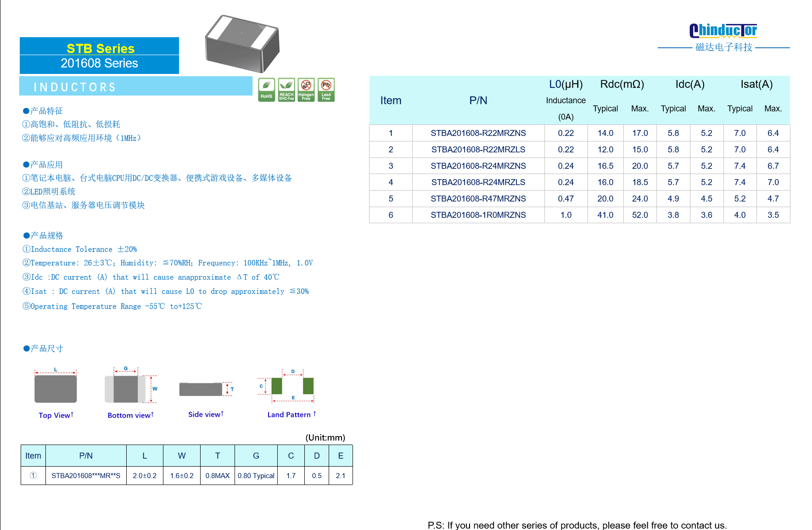The image size is (812, 530).
Task: Click the Halogen Free badge
Action: (x=306, y=90)
